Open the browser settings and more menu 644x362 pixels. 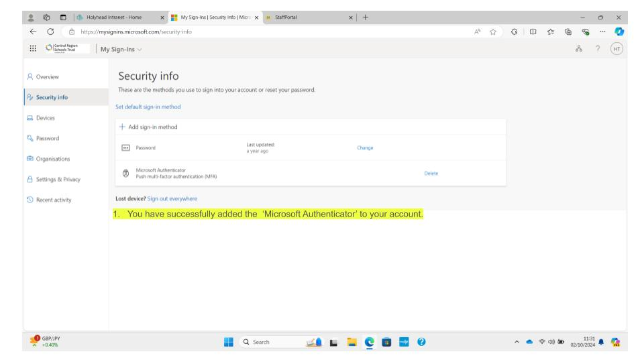pyautogui.click(x=602, y=32)
